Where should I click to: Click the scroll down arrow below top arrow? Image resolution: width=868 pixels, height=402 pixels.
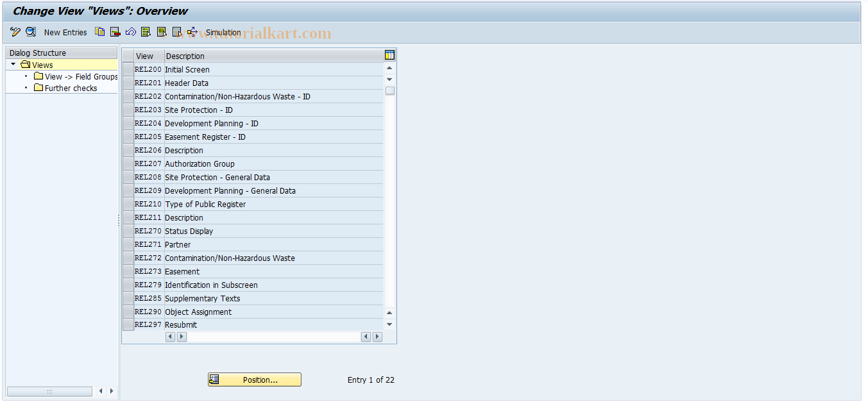coord(389,80)
